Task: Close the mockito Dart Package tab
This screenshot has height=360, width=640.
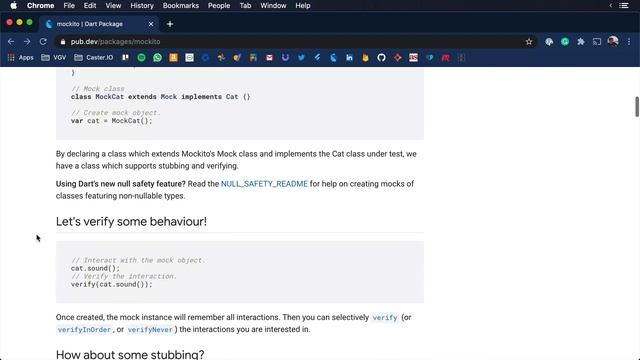Action: [151, 24]
